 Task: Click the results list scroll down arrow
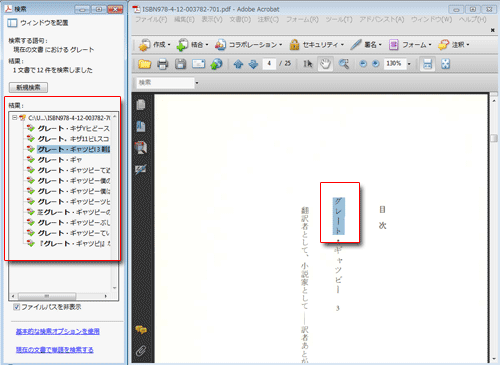(115, 288)
